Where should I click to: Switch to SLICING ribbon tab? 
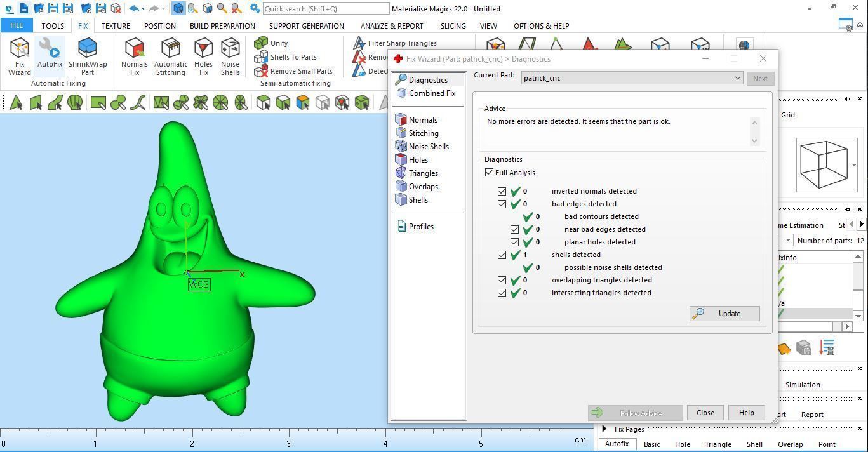click(453, 26)
